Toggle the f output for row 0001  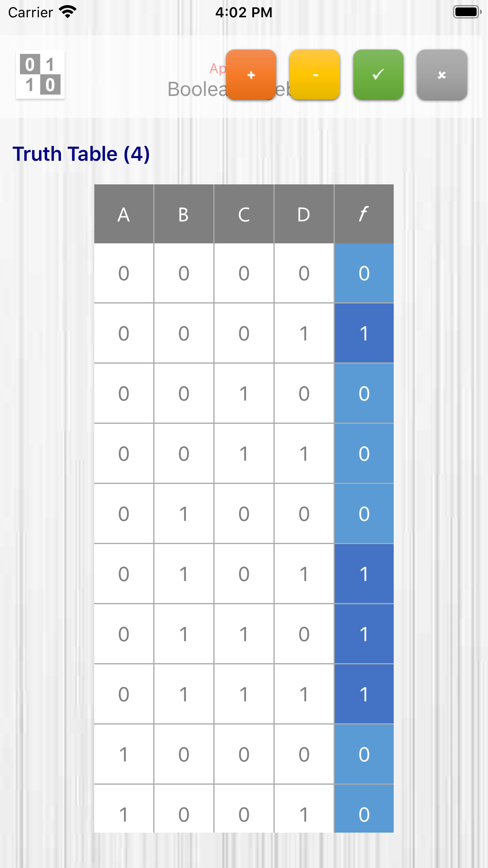363,334
